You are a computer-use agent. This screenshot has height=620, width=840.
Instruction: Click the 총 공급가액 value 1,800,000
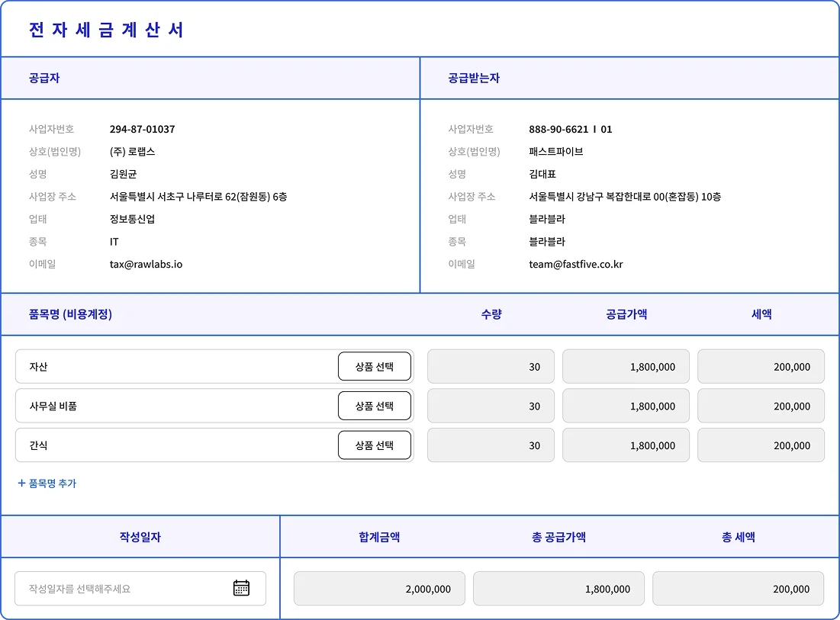pyautogui.click(x=558, y=588)
